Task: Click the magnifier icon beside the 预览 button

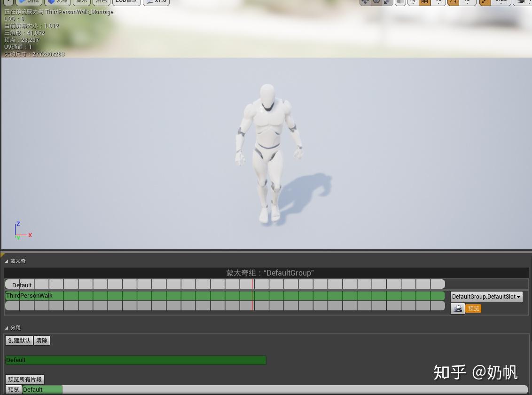Action: click(457, 308)
